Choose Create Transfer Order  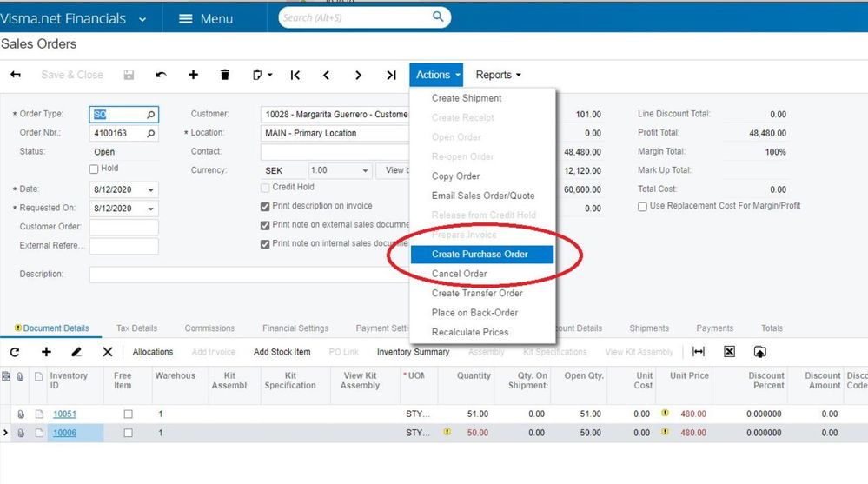click(x=477, y=293)
